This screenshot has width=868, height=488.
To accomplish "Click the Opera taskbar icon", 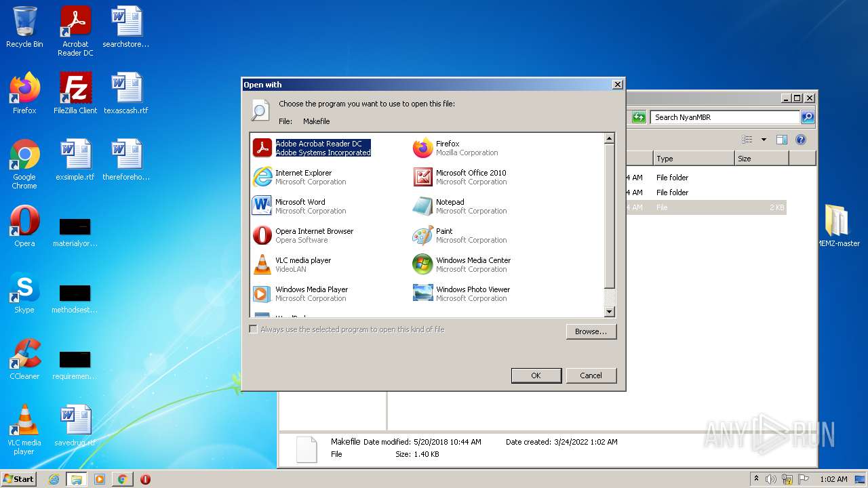I will pos(145,479).
